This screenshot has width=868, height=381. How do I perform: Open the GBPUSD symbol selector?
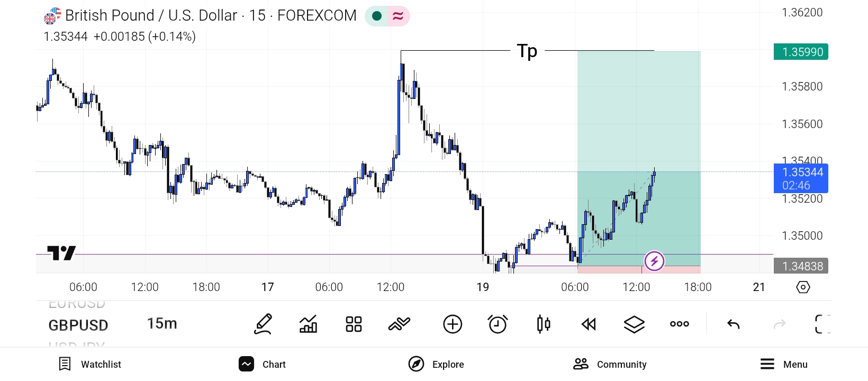pos(78,325)
